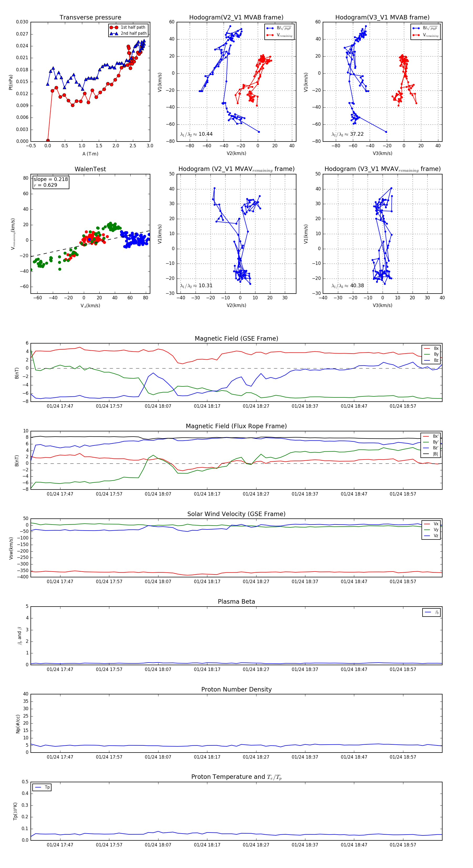The width and height of the screenshot is (473, 868).
Task: Click the WalenTest 'V_A(km/s)' x-axis label
Action: pos(90,306)
